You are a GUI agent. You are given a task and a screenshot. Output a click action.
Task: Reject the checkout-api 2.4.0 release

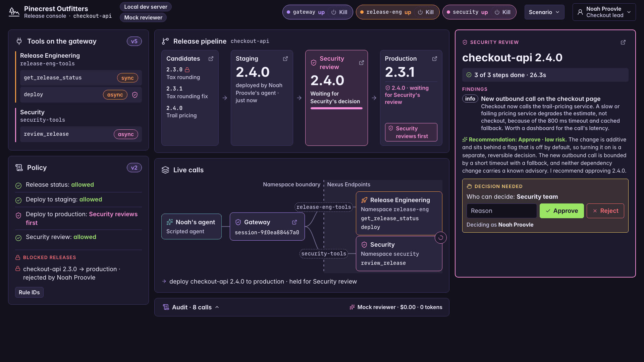click(x=605, y=211)
